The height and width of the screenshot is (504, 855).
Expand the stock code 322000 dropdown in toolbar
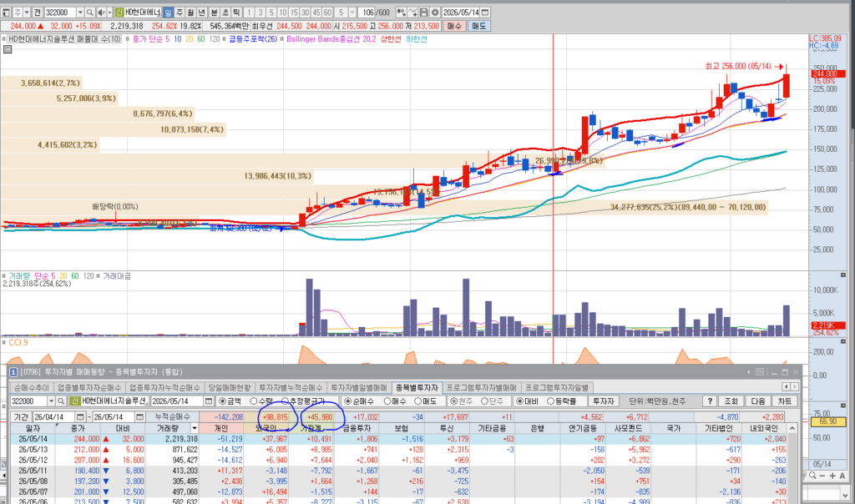(x=80, y=12)
